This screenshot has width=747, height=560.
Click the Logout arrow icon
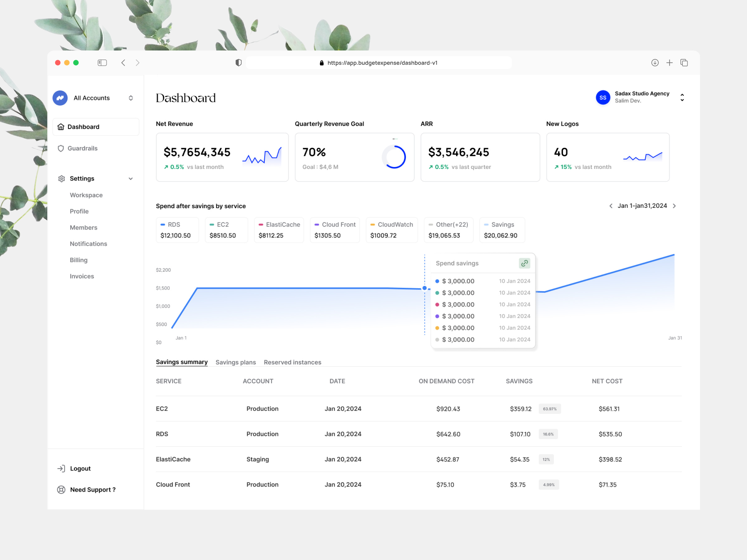(61, 468)
